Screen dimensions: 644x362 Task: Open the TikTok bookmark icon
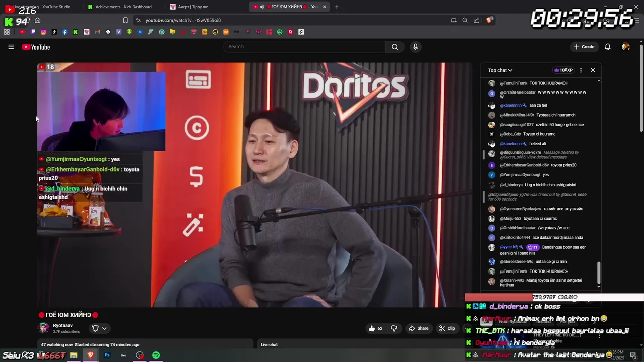click(x=54, y=32)
